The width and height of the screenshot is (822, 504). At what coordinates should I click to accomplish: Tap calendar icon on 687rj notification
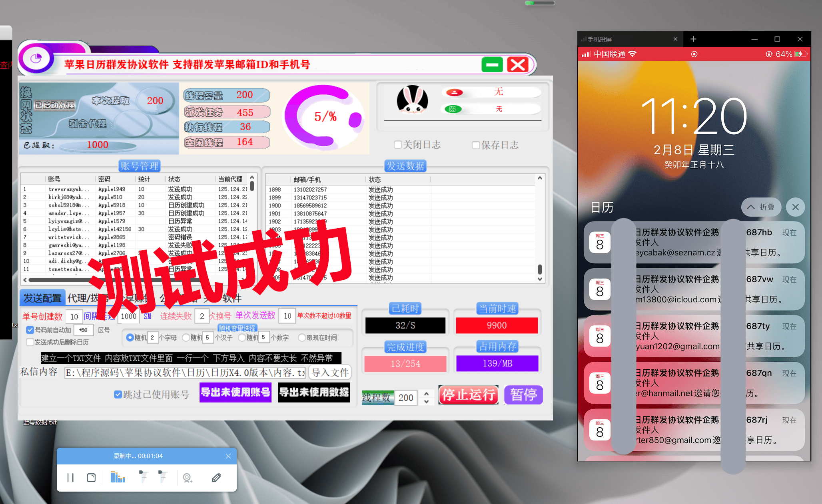(600, 429)
